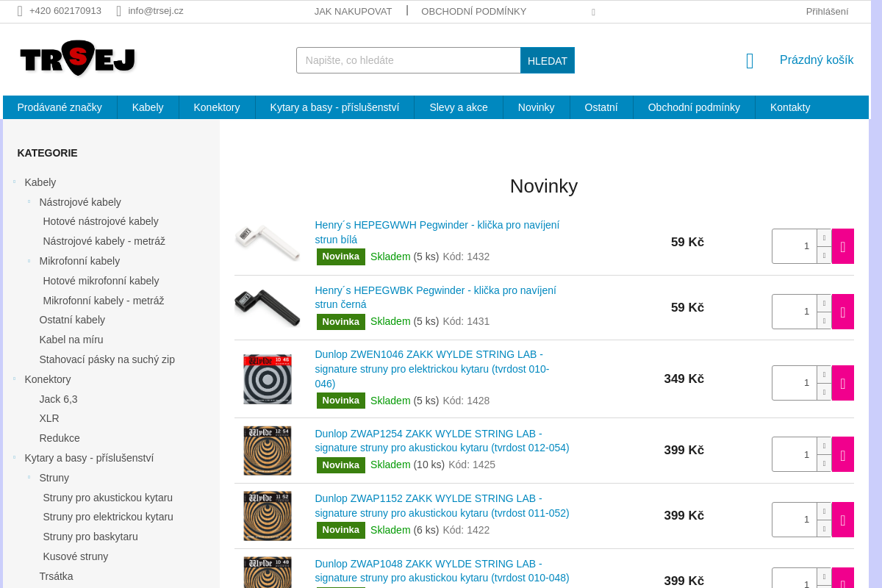882x588 pixels.
Task: Click the HLEDAT search button
Action: tap(548, 60)
